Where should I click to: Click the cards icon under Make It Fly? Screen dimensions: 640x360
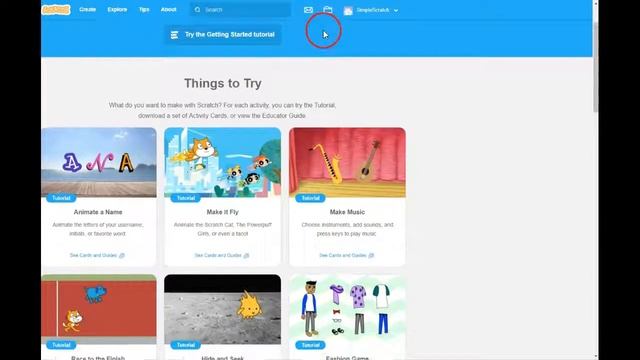point(246,256)
